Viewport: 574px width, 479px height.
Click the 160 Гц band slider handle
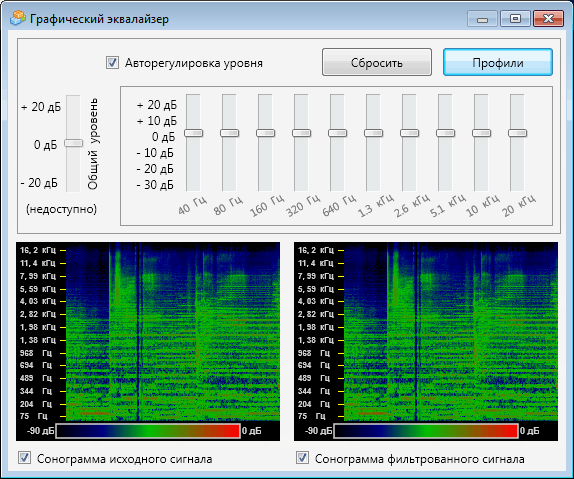(x=265, y=133)
